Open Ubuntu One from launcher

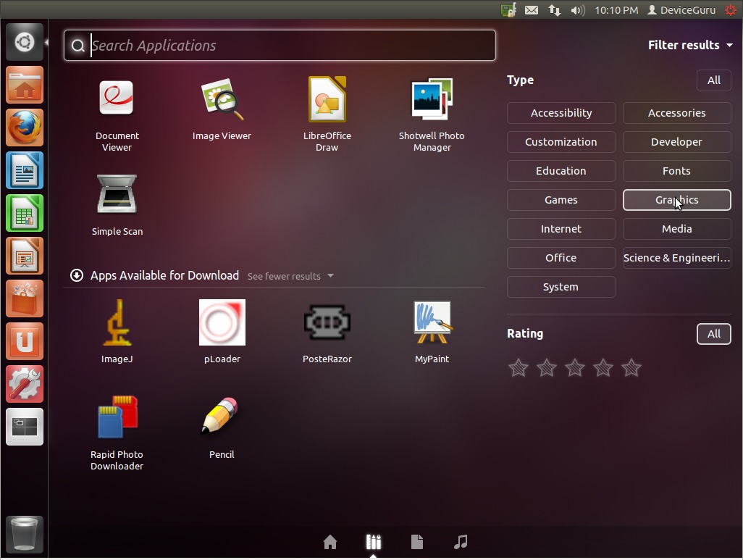25,341
